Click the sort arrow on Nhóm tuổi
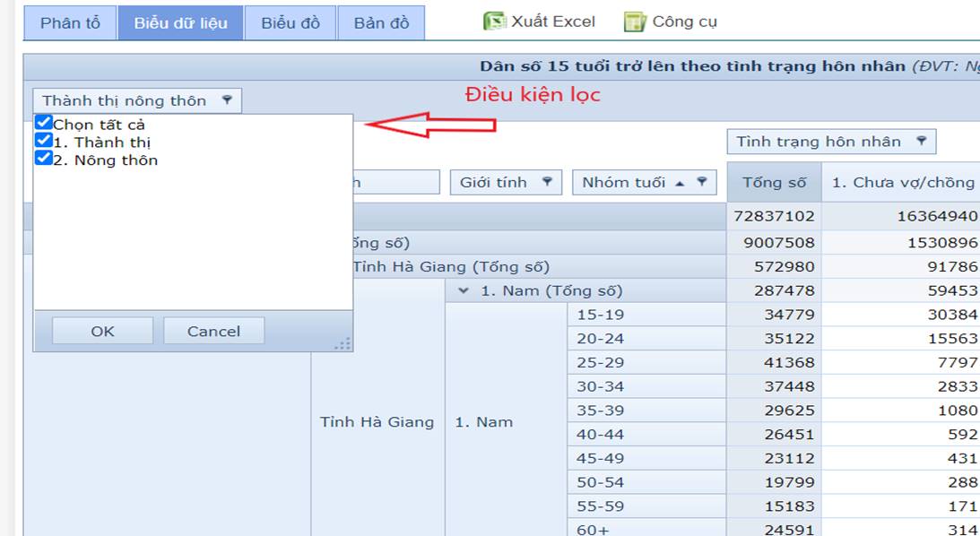 click(x=681, y=183)
